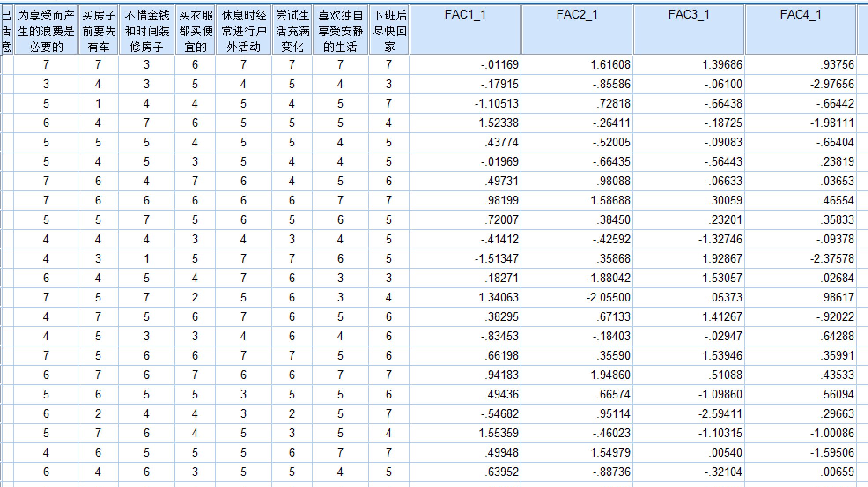The height and width of the screenshot is (487, 868).
Task: Click the 下班后尽快回家 column header
Action: tap(389, 30)
